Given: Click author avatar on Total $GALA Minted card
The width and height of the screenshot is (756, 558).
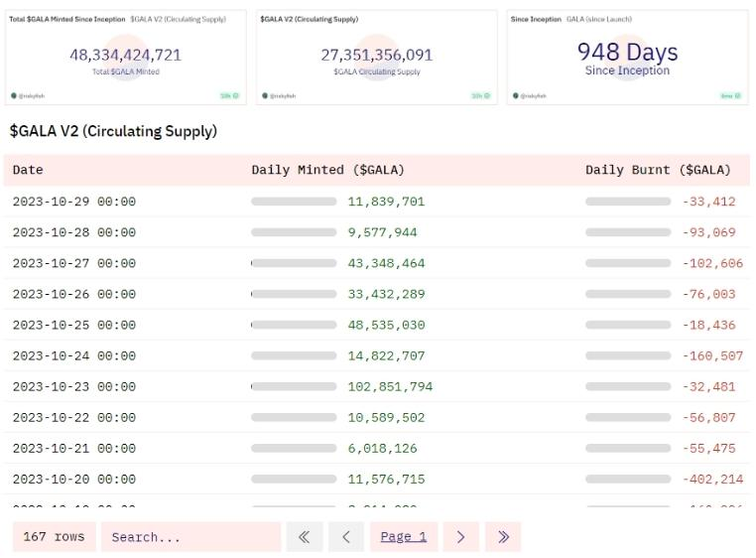Looking at the screenshot, I should pos(14,96).
